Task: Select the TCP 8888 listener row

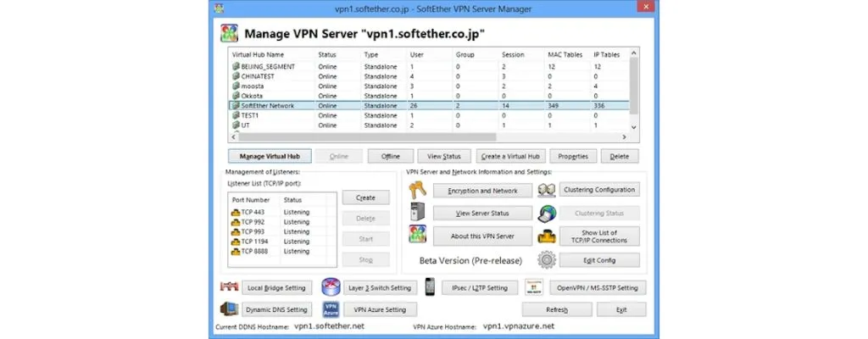Action: click(282, 252)
